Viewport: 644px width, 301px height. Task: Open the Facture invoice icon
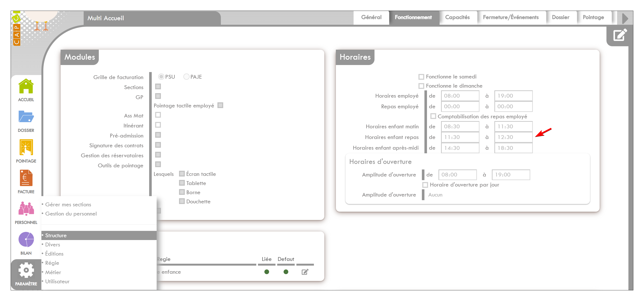26,178
